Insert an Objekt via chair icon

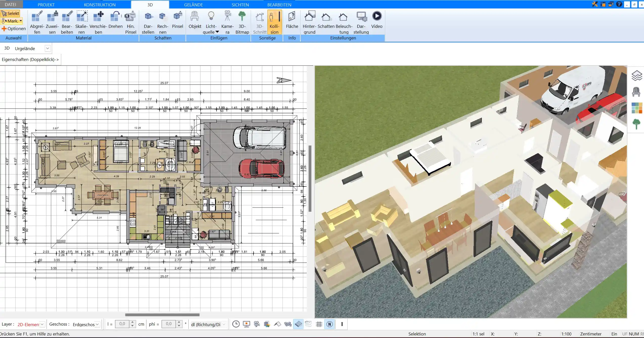click(195, 20)
